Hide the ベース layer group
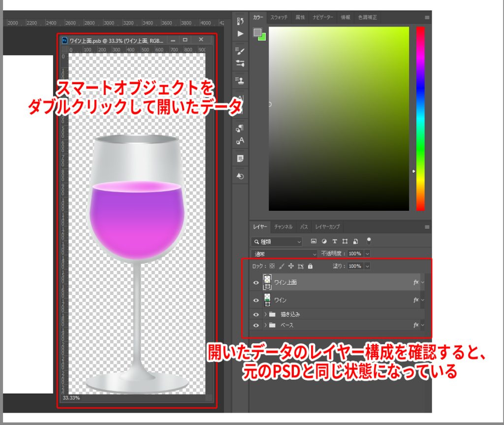 click(256, 326)
